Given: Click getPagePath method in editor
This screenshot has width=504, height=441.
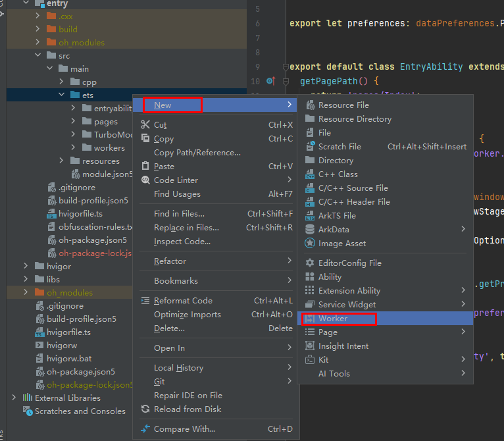Looking at the screenshot, I should [328, 81].
